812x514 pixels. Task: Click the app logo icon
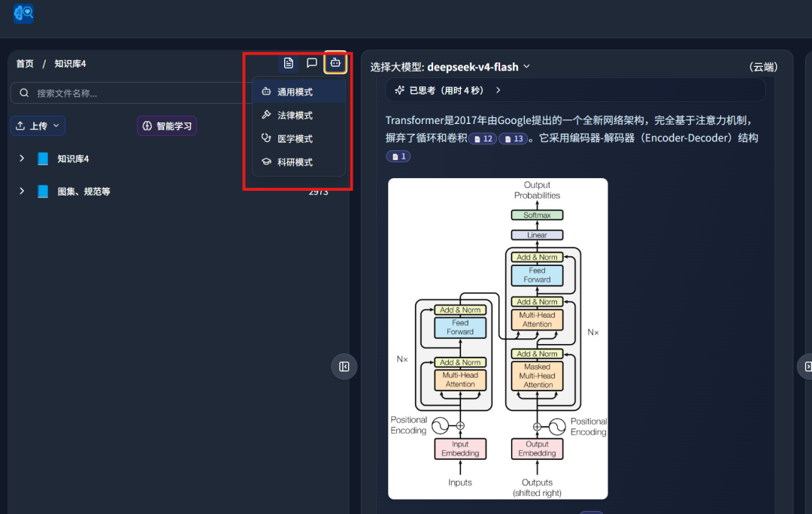[x=23, y=13]
